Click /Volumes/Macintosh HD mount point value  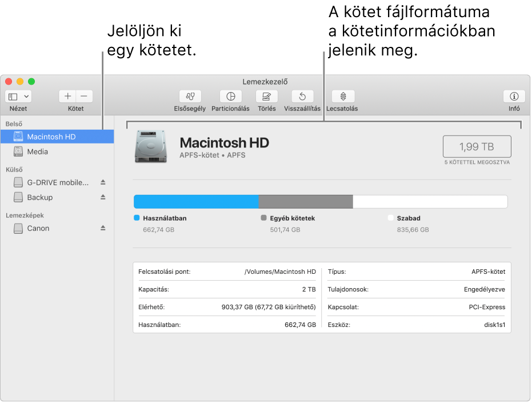[x=280, y=272]
